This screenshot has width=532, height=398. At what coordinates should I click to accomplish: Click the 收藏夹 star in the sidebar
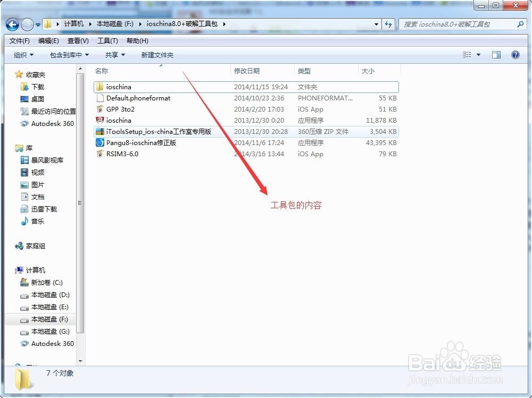pos(19,74)
